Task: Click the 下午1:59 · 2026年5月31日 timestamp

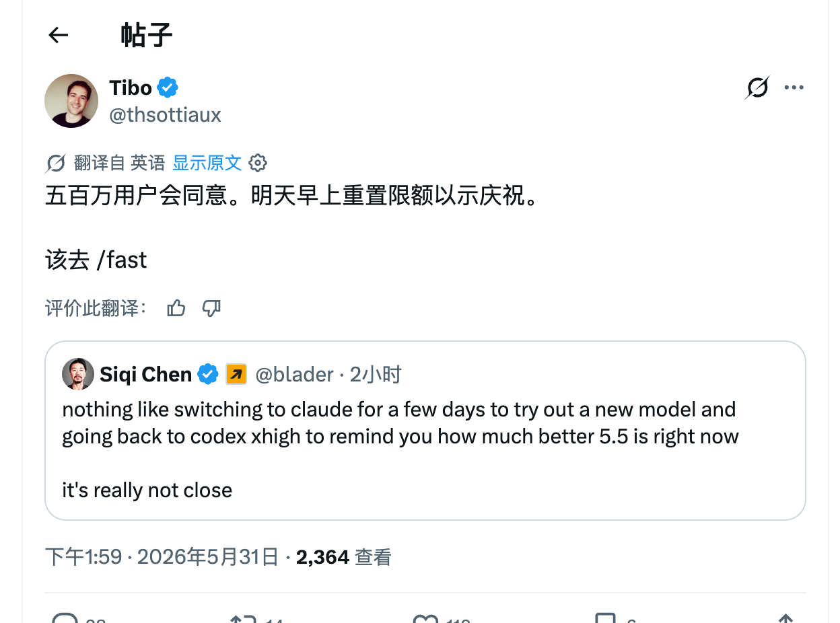Action: click(162, 557)
